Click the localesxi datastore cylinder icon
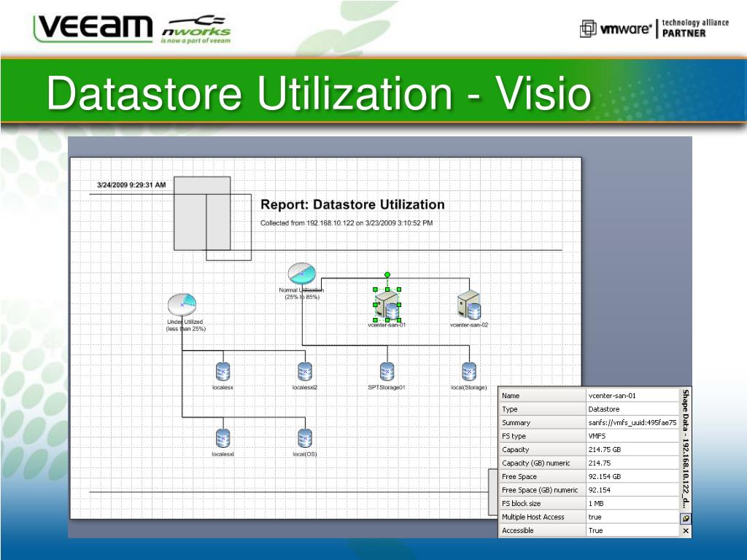 click(x=223, y=438)
